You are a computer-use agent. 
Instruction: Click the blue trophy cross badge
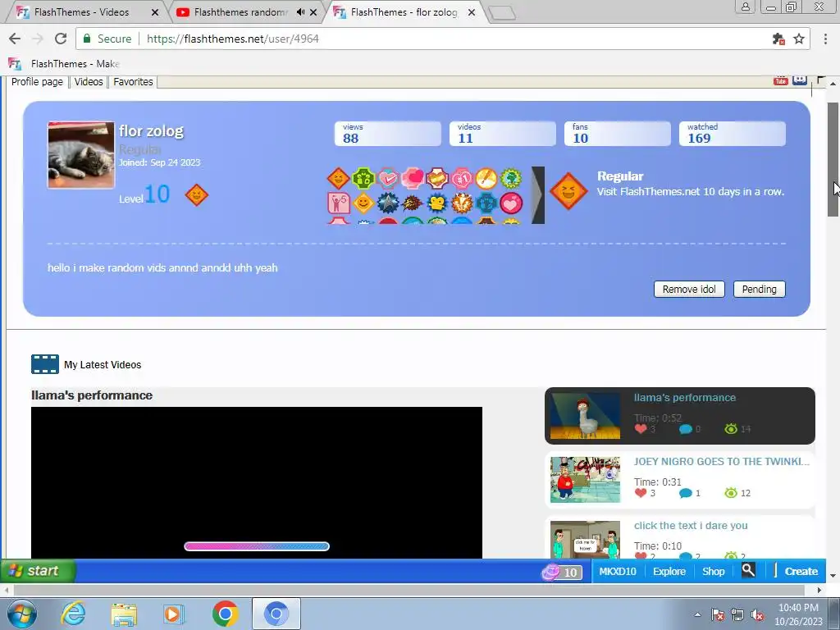click(x=486, y=203)
